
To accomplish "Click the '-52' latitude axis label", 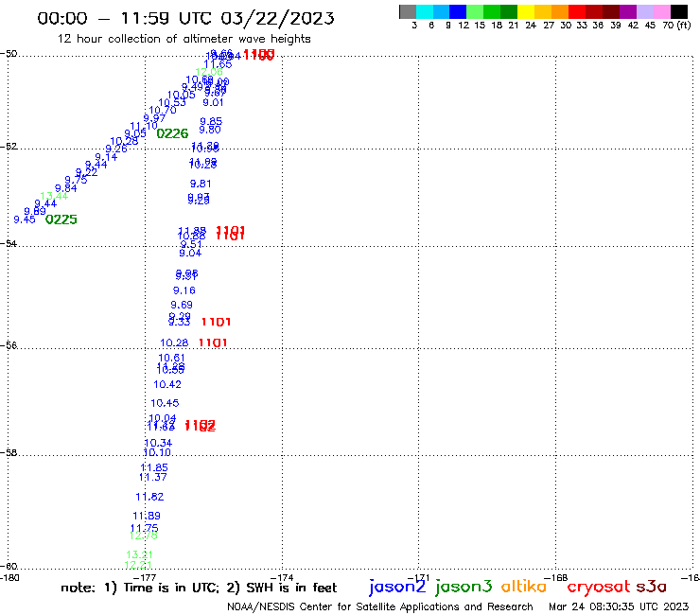I will [9, 146].
